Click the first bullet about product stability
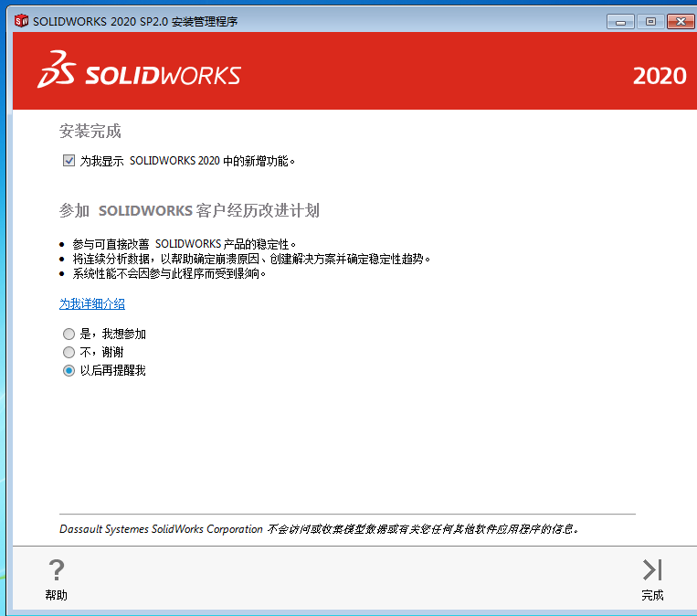Image resolution: width=697 pixels, height=616 pixels. 185,244
